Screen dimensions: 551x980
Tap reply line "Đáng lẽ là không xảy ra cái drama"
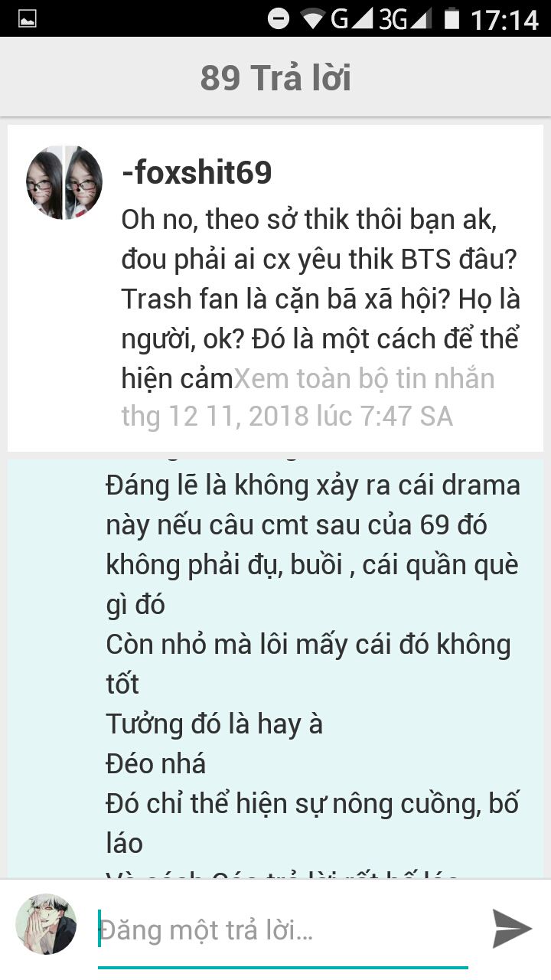(312, 485)
